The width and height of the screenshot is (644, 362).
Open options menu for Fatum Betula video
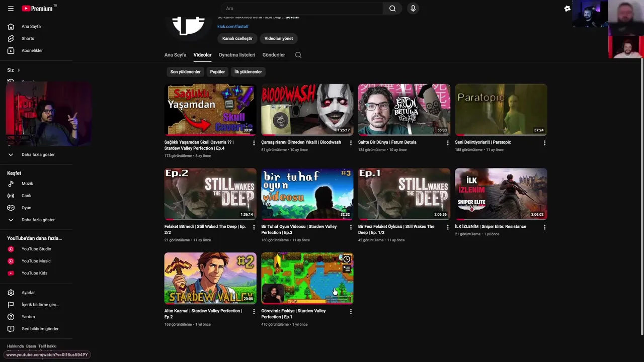click(x=448, y=143)
